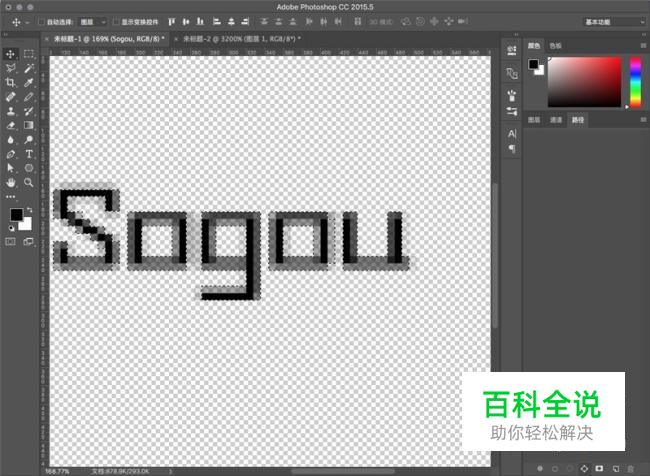Click Align vertical centers in options bar
The width and height of the screenshot is (650, 476).
click(186, 22)
